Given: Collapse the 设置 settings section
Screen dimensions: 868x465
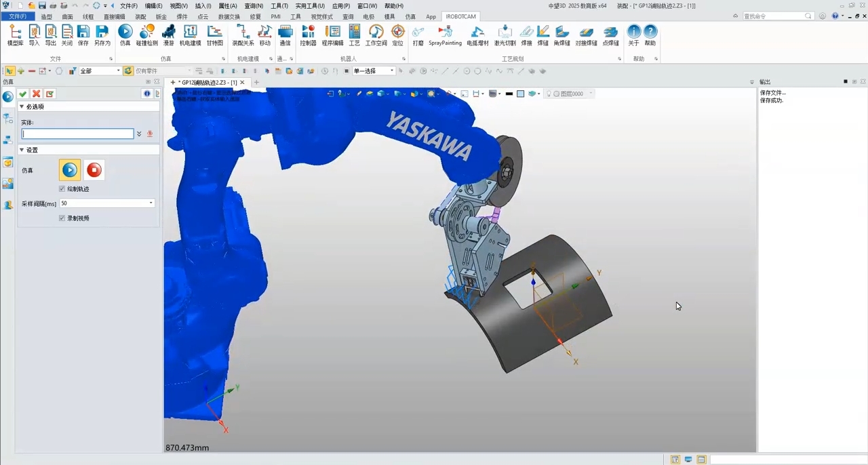Looking at the screenshot, I should pyautogui.click(x=22, y=150).
